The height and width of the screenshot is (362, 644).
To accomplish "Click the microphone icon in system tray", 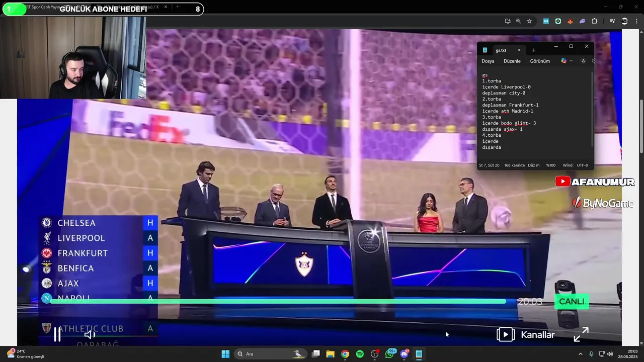I will click(591, 354).
